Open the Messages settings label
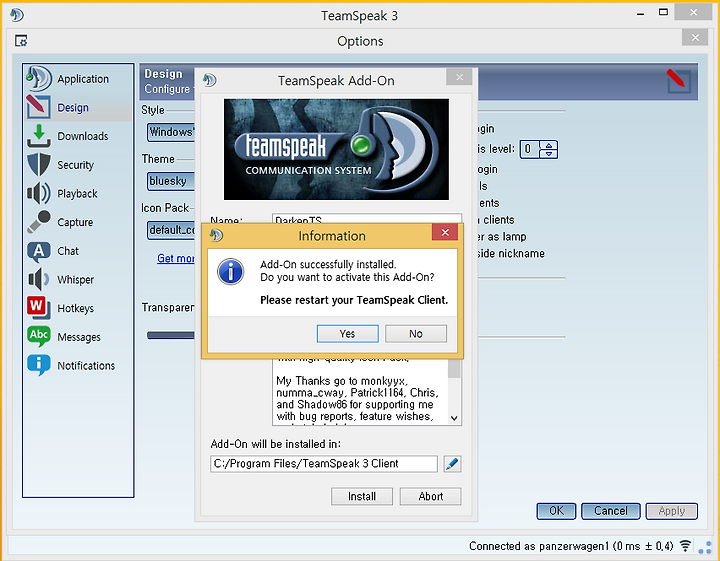 [79, 337]
